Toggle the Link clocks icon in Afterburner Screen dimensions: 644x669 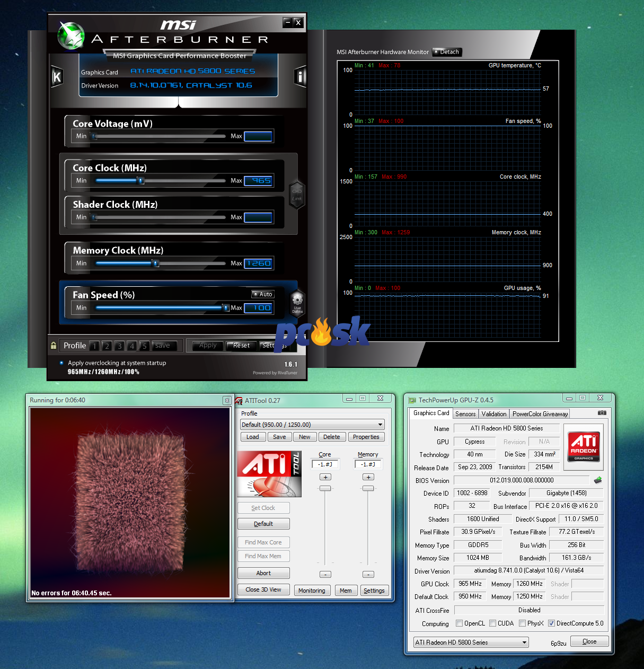(297, 194)
